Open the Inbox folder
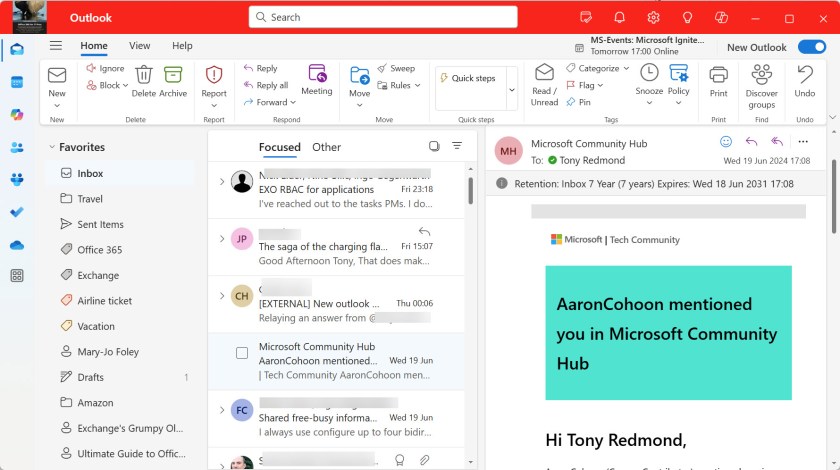This screenshot has height=470, width=840. 120,173
